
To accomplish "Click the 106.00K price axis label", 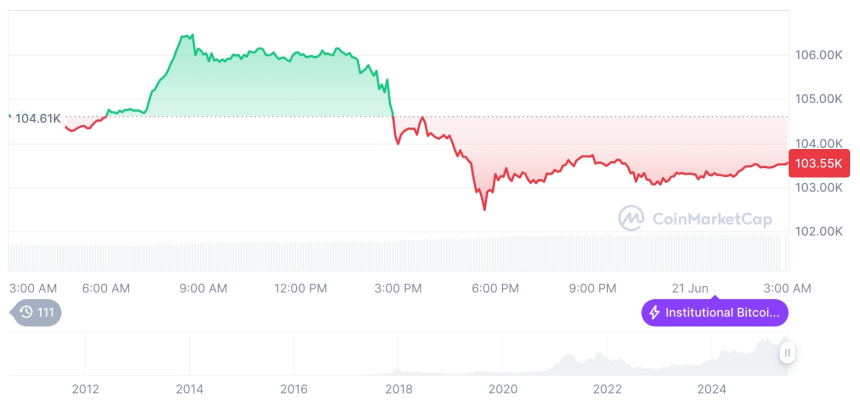I will (x=817, y=55).
